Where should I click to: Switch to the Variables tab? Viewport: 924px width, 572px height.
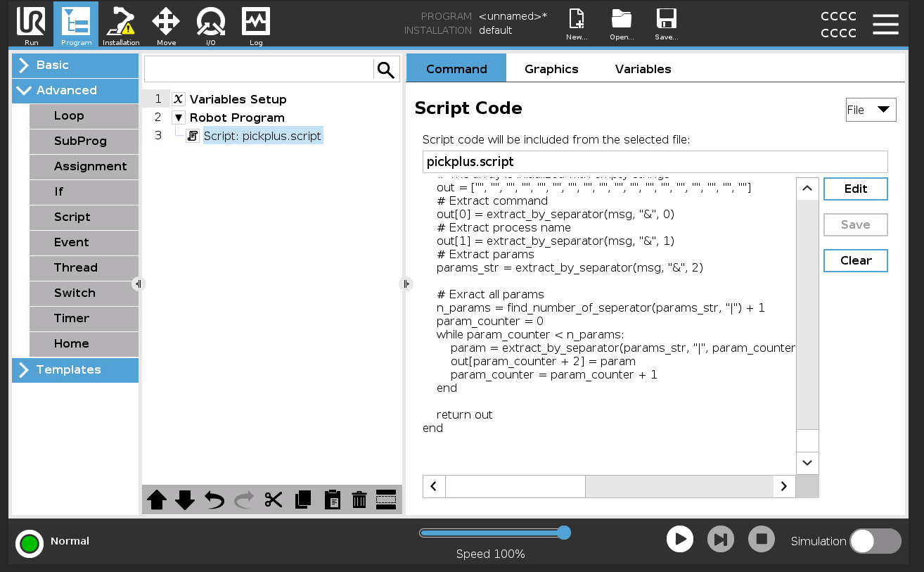(x=643, y=69)
